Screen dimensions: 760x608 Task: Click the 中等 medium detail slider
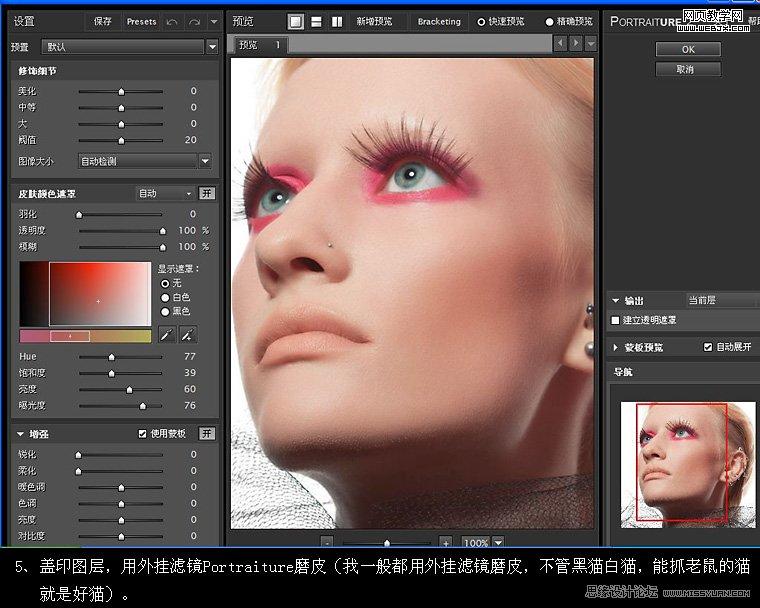pos(121,108)
